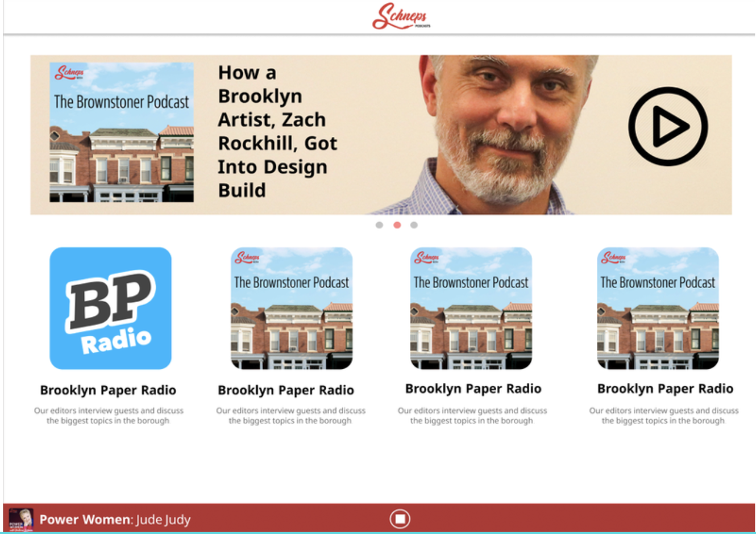756x534 pixels.
Task: Stop the Power Women playback
Action: click(400, 519)
